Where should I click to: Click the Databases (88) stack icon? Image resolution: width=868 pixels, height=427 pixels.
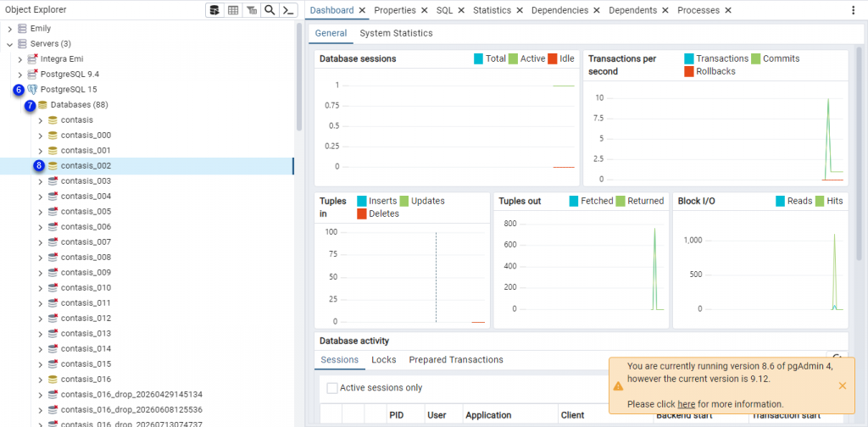[42, 104]
